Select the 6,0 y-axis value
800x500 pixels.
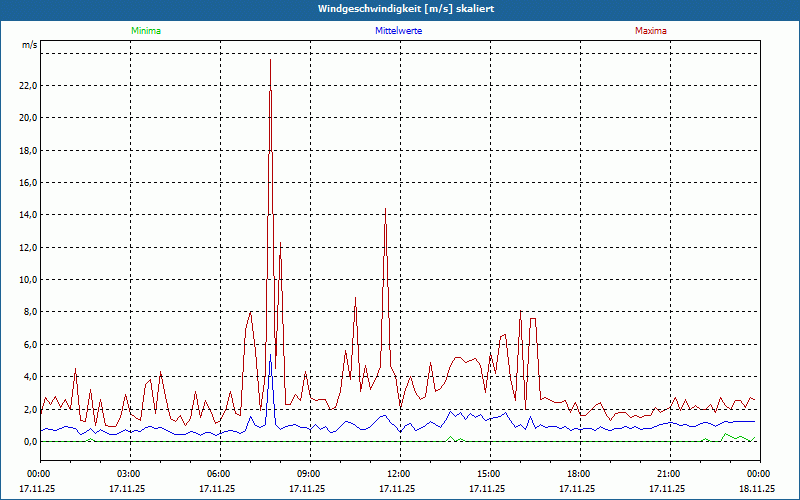(x=30, y=345)
